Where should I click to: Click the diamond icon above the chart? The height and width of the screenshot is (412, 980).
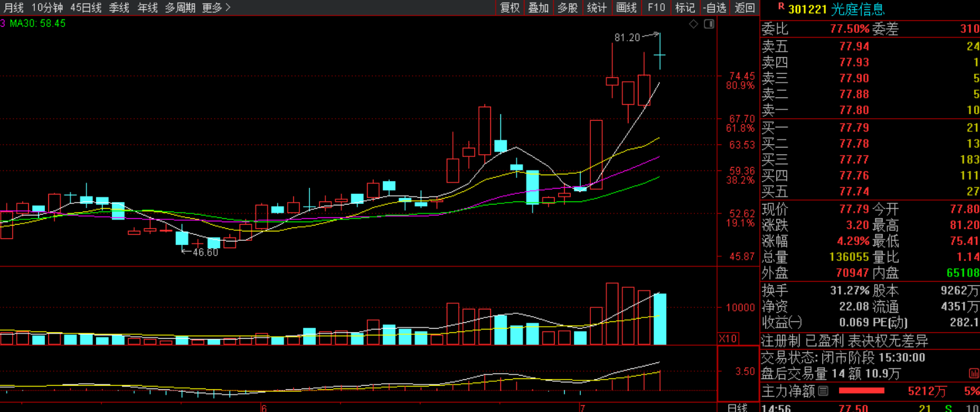point(694,24)
